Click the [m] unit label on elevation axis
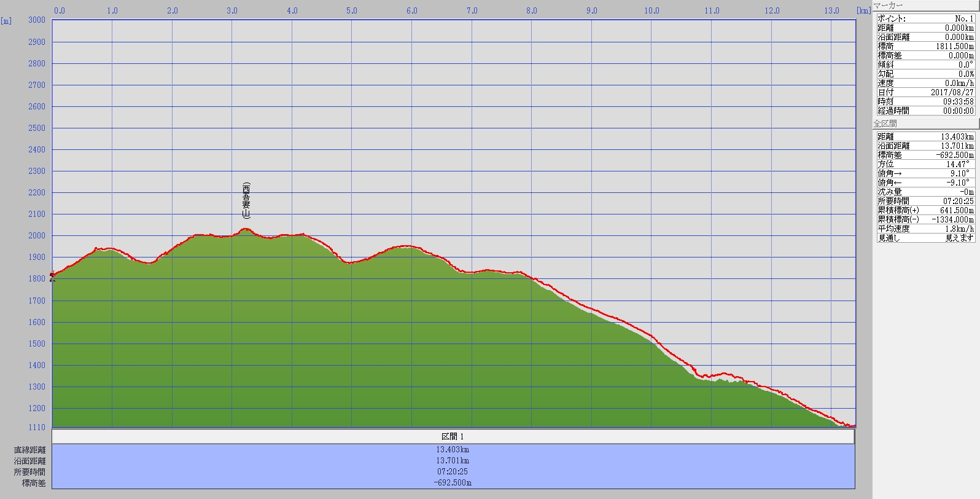 (x=6, y=20)
